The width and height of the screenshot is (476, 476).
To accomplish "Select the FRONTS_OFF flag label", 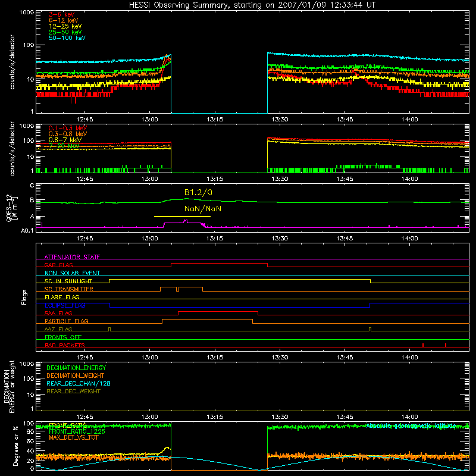I will (63, 337).
